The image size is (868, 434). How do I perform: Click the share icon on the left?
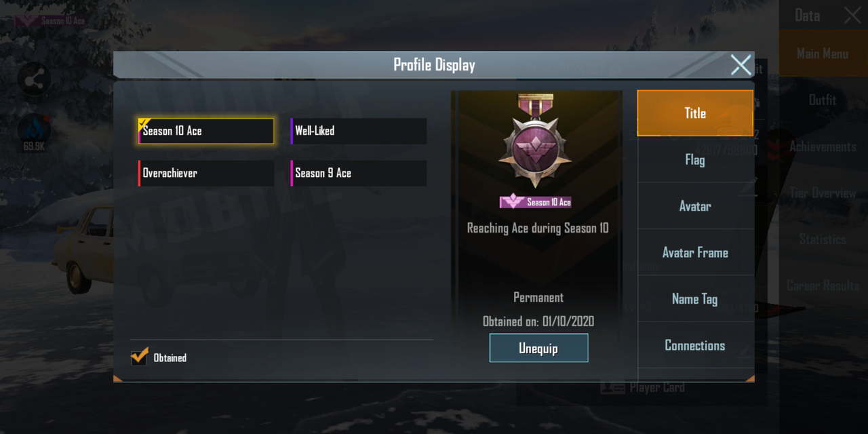(34, 81)
